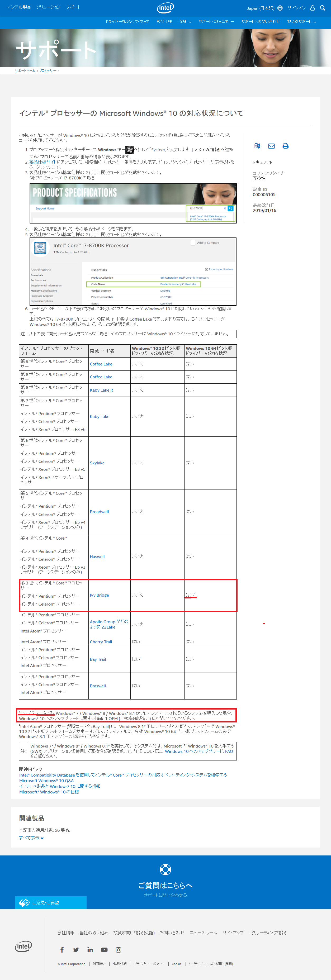Viewport: 331px width, 980px height.
Task: Click the Intel logo in the footer
Action: (23, 946)
